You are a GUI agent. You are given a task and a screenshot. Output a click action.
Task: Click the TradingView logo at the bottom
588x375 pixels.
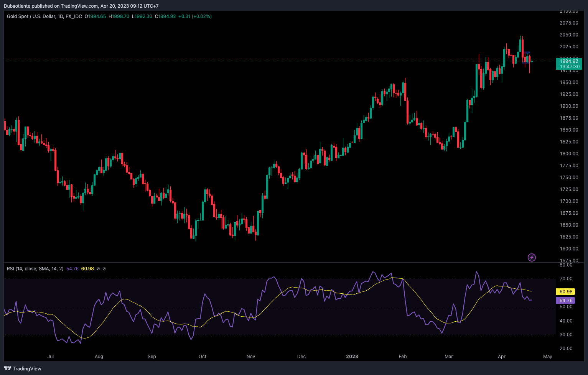tap(23, 368)
